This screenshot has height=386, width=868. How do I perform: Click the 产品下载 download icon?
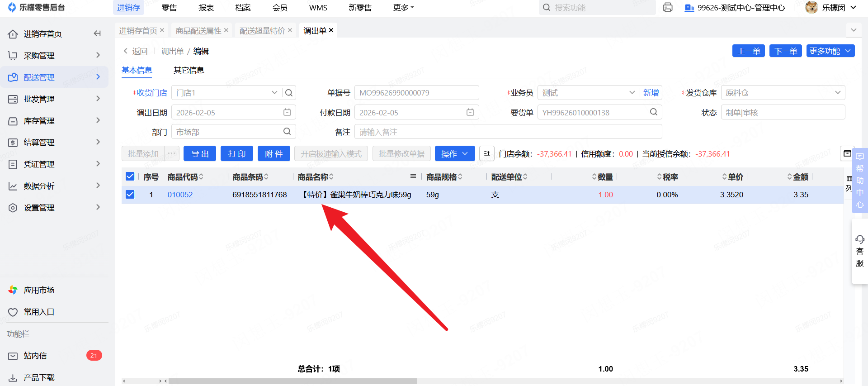tap(13, 377)
